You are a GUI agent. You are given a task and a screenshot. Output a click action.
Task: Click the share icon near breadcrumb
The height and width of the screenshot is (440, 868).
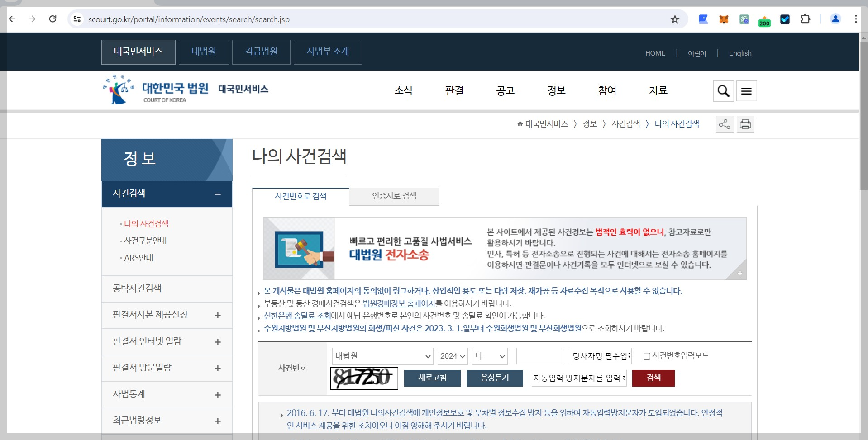point(725,124)
